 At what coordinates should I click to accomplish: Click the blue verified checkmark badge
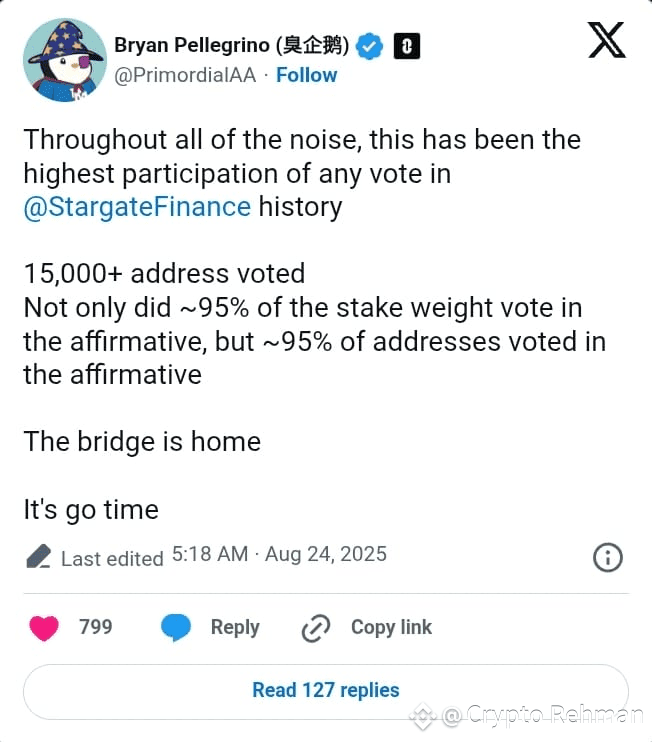tap(370, 45)
